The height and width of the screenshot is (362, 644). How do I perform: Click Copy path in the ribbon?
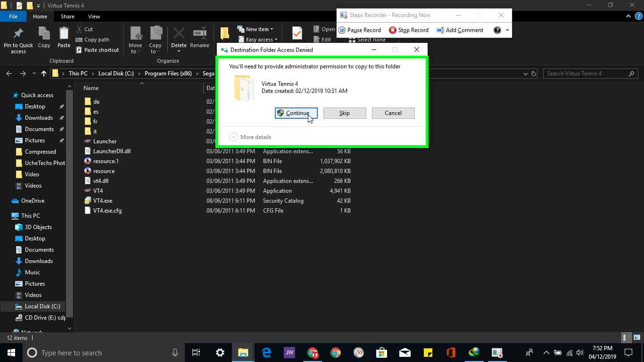92,40
